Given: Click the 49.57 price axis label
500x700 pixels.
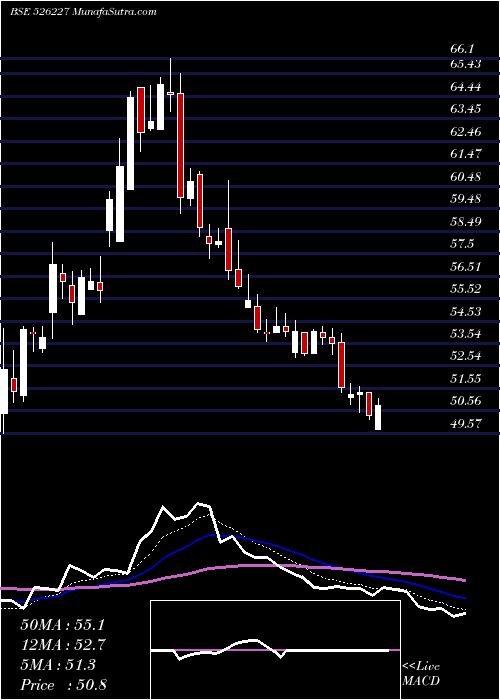Looking at the screenshot, I should pyautogui.click(x=466, y=424).
